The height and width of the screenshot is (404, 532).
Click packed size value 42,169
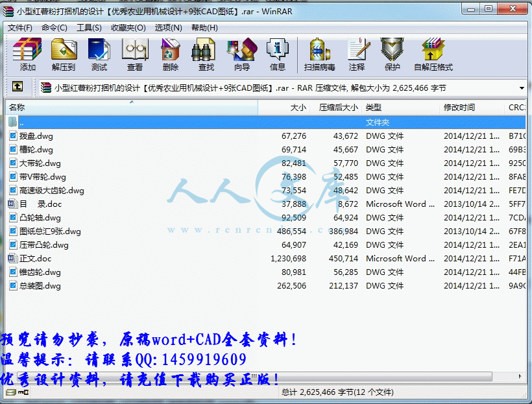[x=346, y=245]
